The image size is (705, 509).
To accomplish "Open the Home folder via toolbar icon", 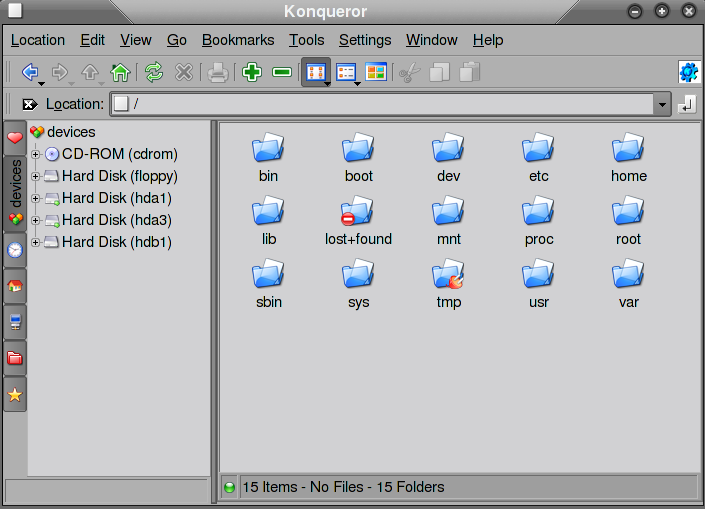I will coord(120,72).
